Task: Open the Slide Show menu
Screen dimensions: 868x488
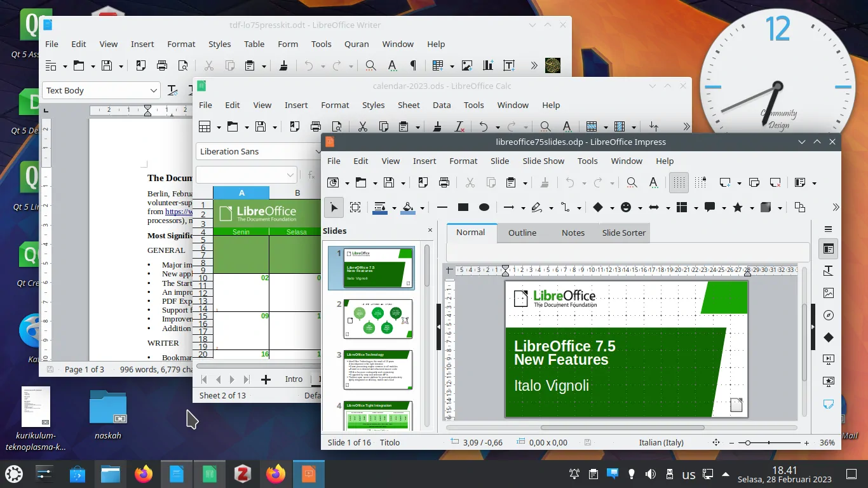Action: pyautogui.click(x=543, y=161)
